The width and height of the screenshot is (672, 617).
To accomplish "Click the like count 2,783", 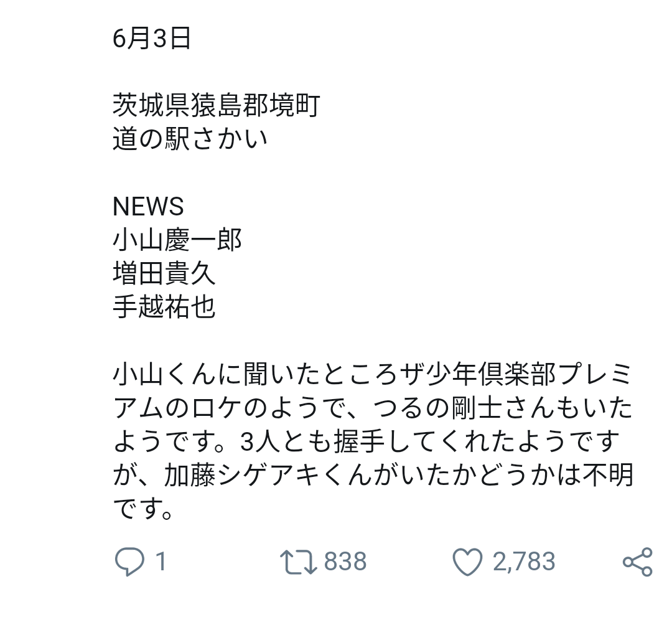I will click(524, 562).
